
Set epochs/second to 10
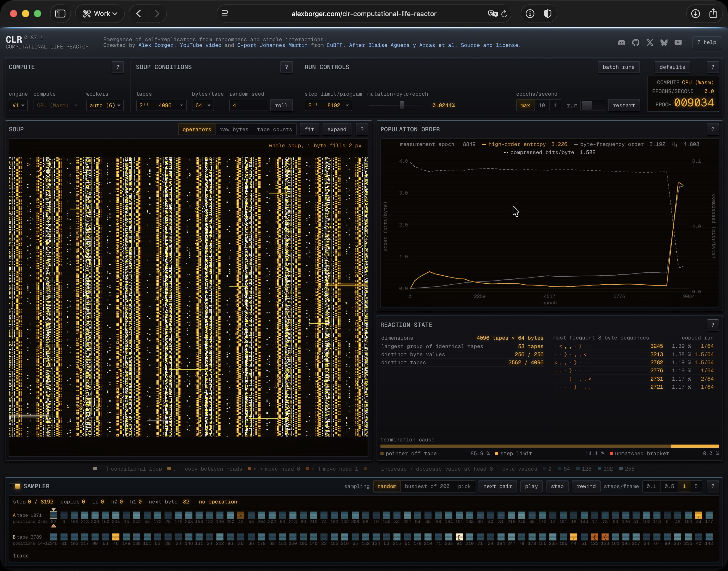click(542, 105)
